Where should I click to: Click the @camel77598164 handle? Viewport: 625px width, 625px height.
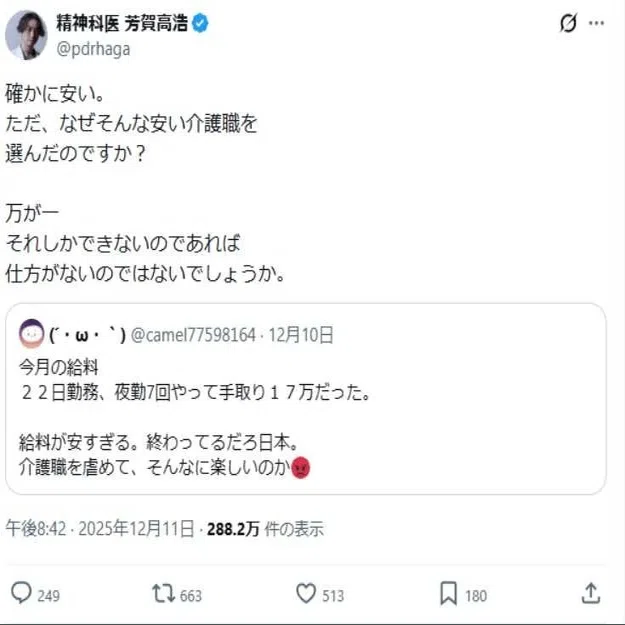coord(193,335)
